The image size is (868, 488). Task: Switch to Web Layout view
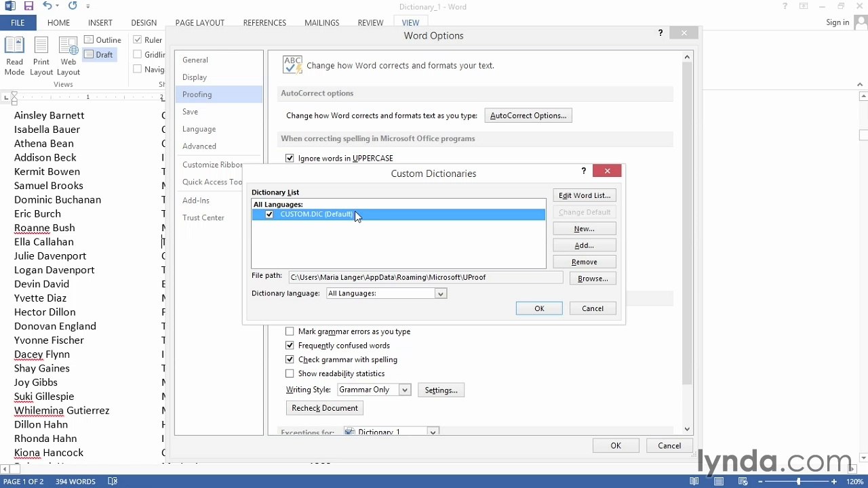(x=68, y=56)
